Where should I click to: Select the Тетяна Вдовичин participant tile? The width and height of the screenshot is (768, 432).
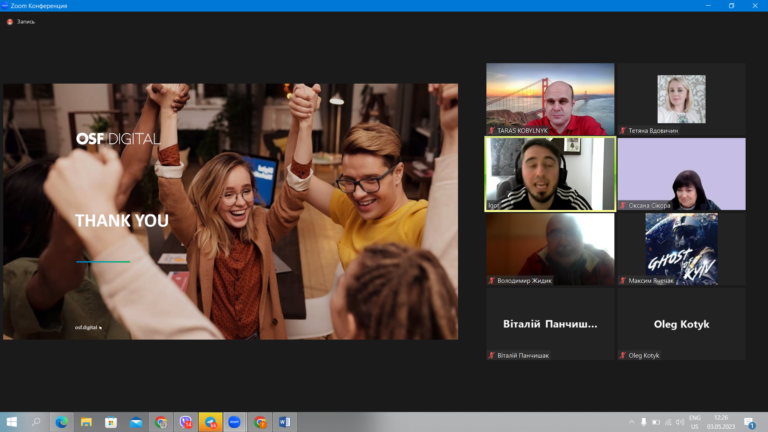[x=681, y=99]
